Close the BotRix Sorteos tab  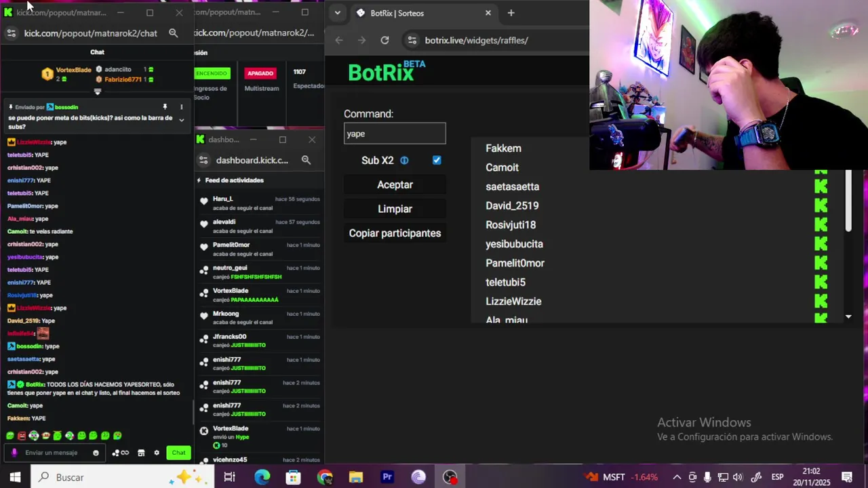coord(488,13)
